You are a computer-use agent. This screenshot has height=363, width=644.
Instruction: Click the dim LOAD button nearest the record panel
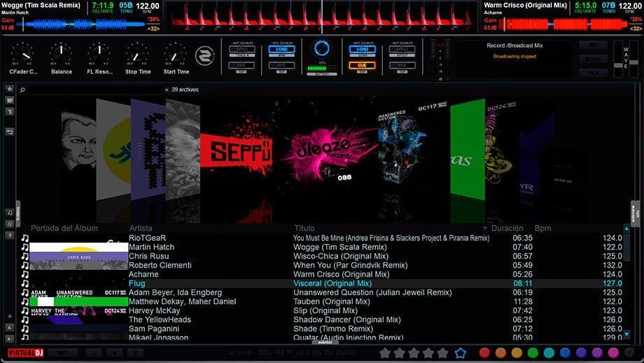click(402, 49)
